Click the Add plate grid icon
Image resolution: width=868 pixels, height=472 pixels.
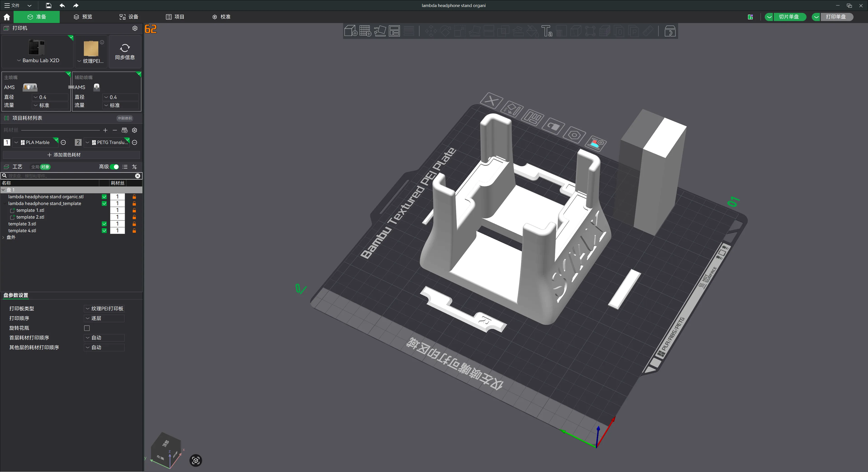(x=365, y=31)
